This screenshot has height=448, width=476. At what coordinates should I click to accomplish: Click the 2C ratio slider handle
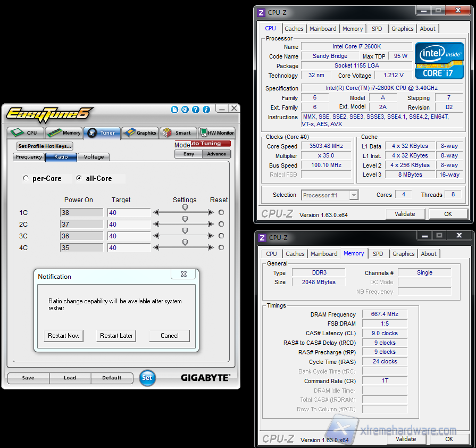tap(185, 219)
